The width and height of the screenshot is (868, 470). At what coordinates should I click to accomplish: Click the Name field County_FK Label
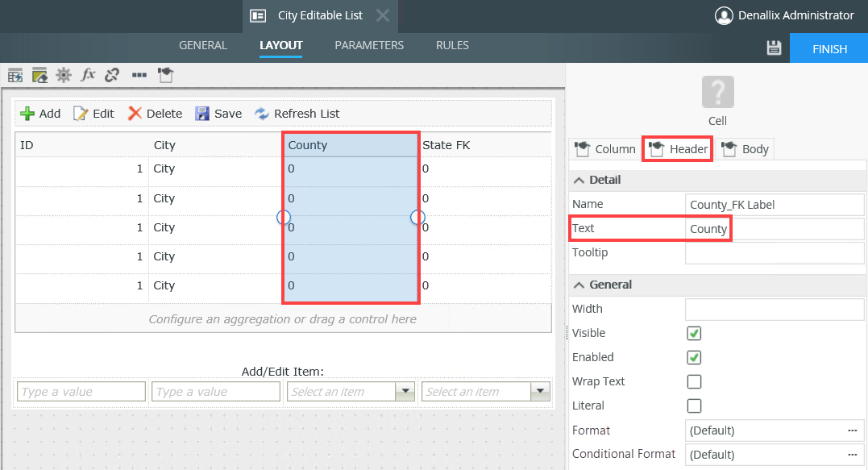[x=774, y=204]
